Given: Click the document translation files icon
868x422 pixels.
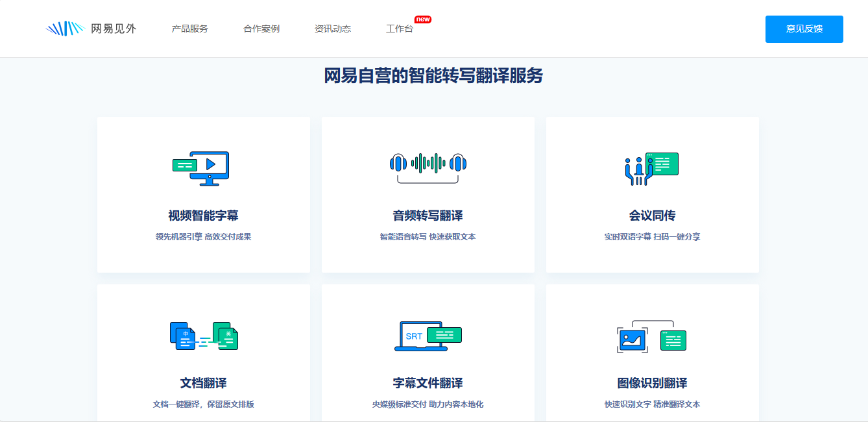Looking at the screenshot, I should 204,336.
